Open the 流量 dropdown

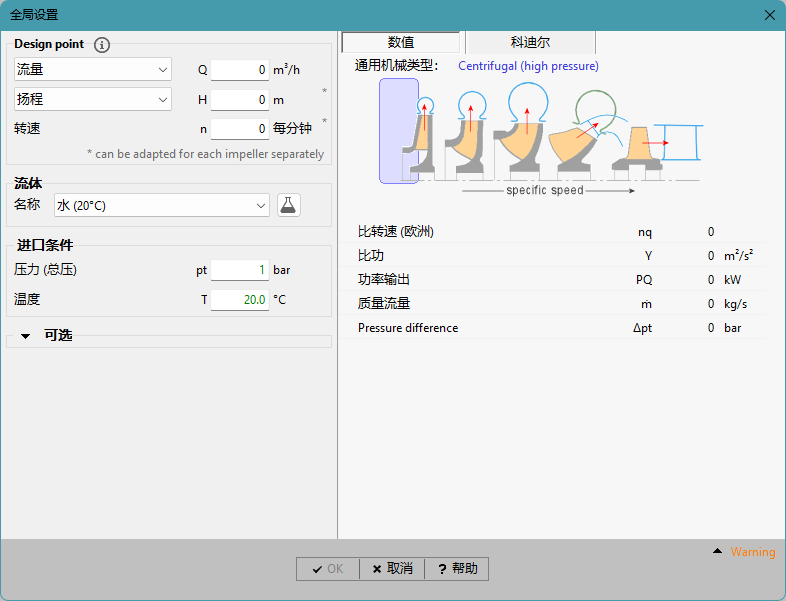pos(93,70)
